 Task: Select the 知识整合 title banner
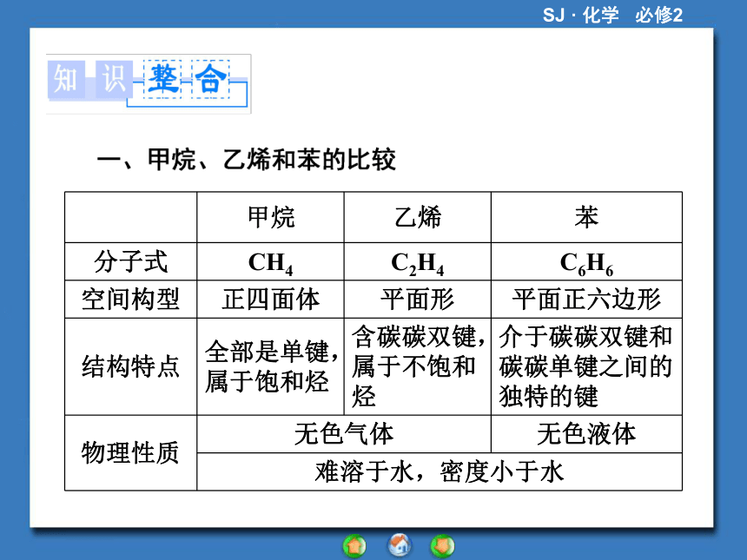pos(149,84)
